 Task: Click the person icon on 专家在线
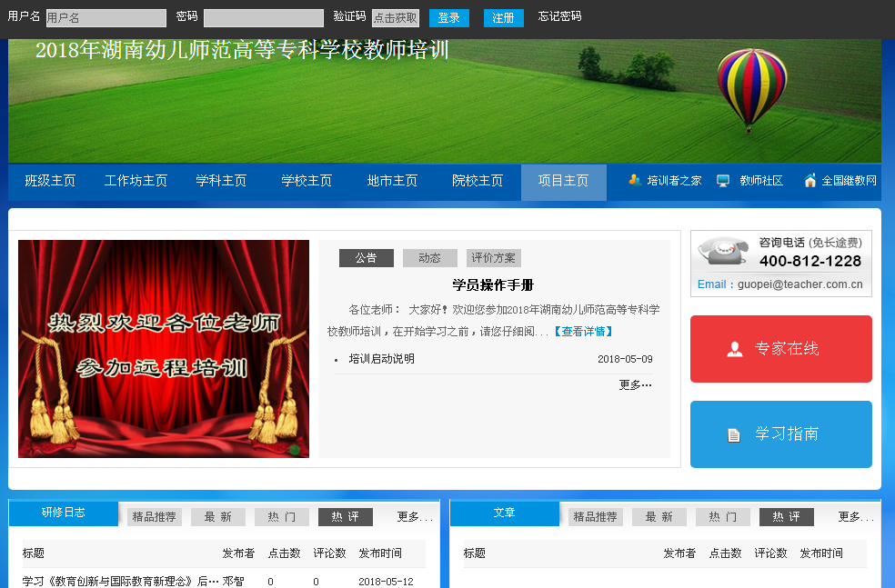735,349
